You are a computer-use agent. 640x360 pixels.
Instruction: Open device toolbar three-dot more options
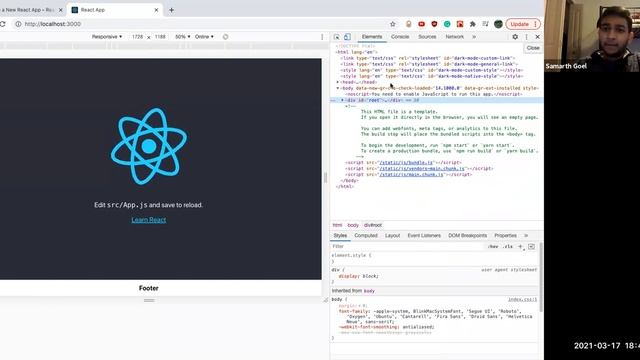click(x=322, y=37)
